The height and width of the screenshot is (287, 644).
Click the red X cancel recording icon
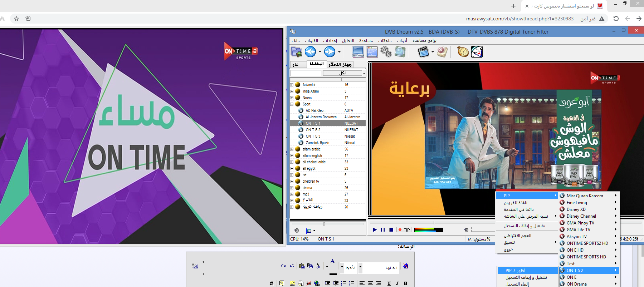(x=442, y=52)
